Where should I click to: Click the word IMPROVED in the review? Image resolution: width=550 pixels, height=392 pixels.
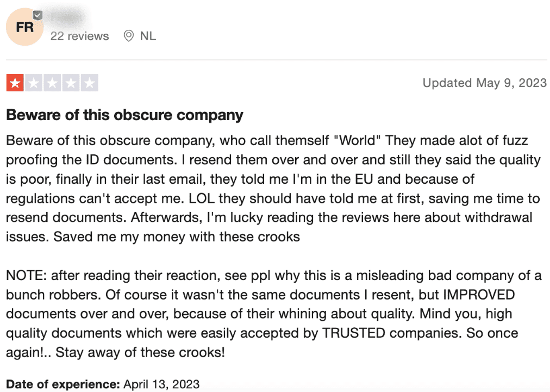coord(479,295)
